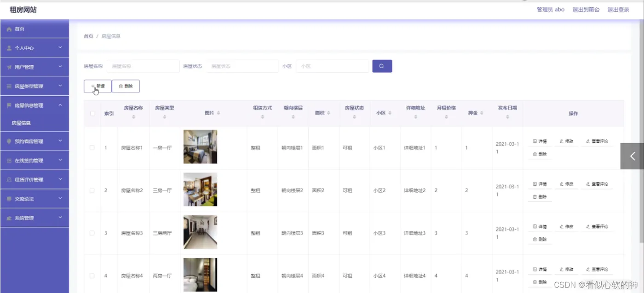Click the icon next to 交流论坛

(9, 199)
